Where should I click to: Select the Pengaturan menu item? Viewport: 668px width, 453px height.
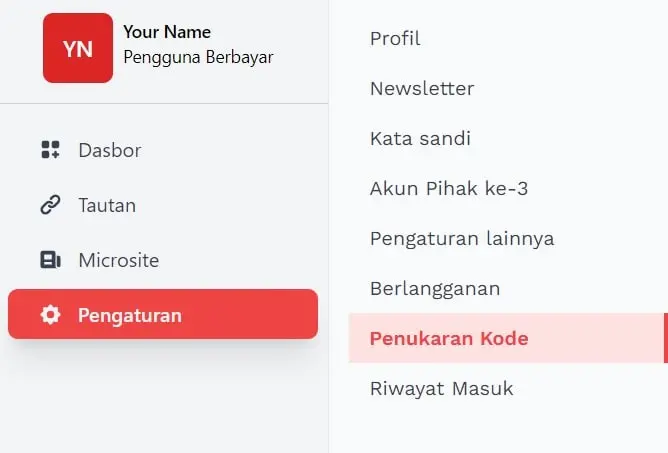[x=162, y=315]
